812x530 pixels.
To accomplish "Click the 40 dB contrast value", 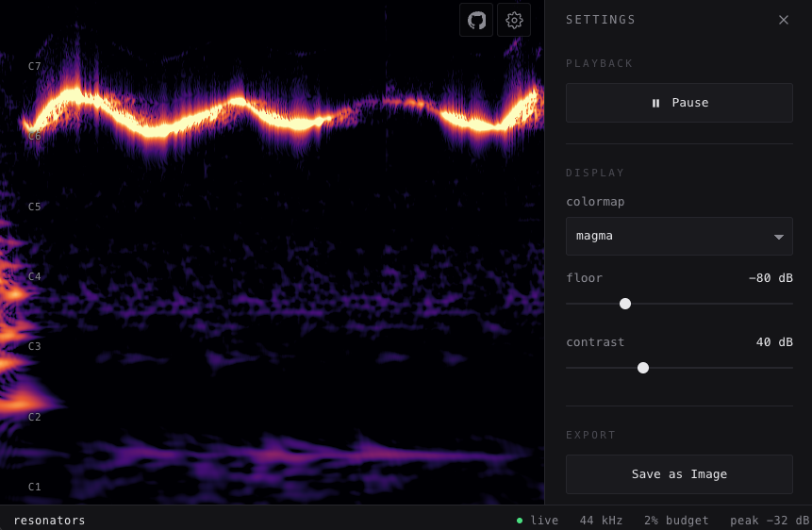I will pos(773,342).
